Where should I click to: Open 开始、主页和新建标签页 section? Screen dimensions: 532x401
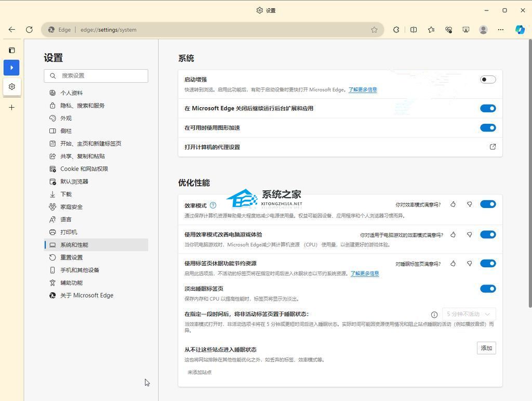pos(96,144)
